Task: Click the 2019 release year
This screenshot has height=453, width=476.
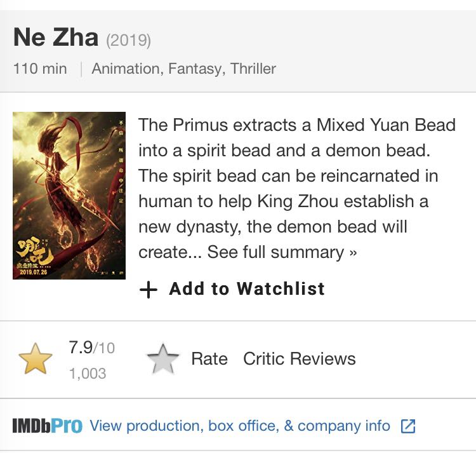Action: 128,40
